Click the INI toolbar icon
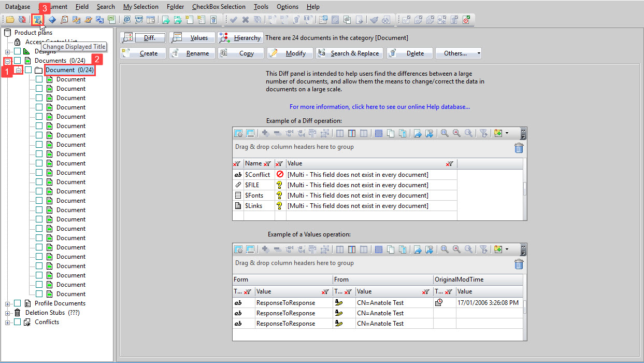The width and height of the screenshot is (644, 363). (x=111, y=20)
